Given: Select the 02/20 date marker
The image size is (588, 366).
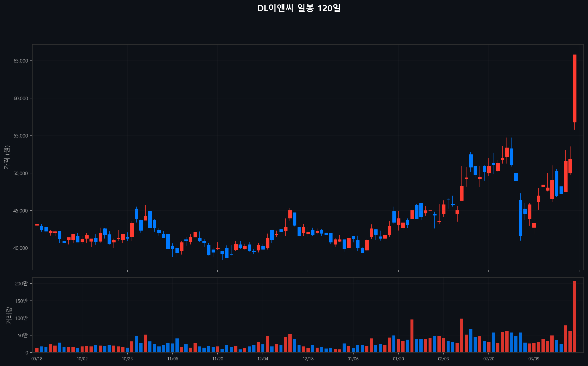Looking at the screenshot, I should click(489, 359).
